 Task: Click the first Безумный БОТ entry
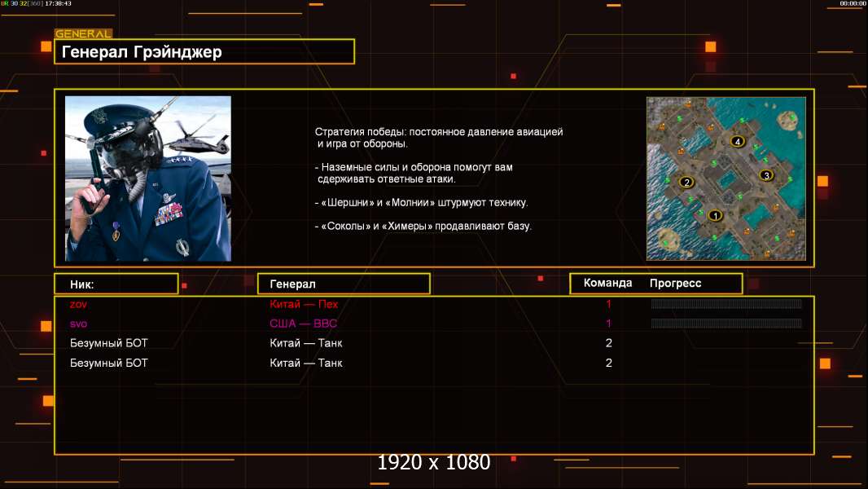coord(109,343)
